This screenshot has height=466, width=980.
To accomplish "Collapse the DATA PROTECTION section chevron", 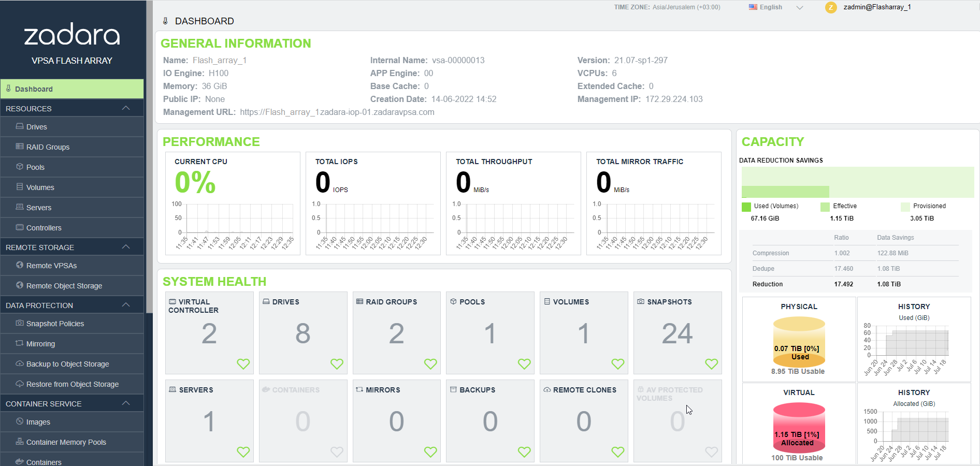I will (x=126, y=305).
